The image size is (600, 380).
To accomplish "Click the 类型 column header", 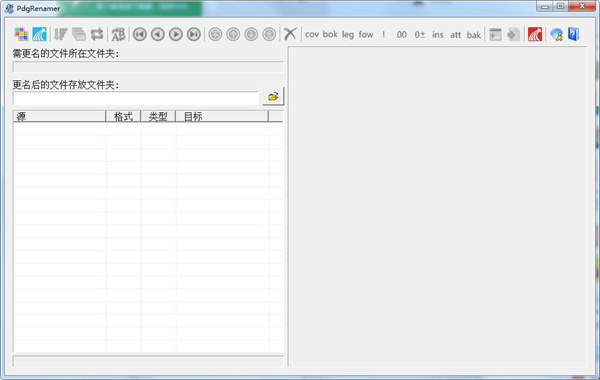I will pyautogui.click(x=158, y=116).
